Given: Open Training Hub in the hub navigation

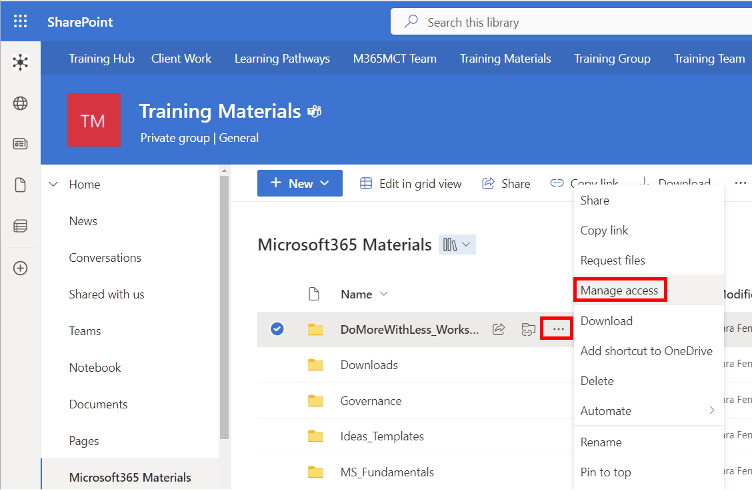Looking at the screenshot, I should (102, 58).
